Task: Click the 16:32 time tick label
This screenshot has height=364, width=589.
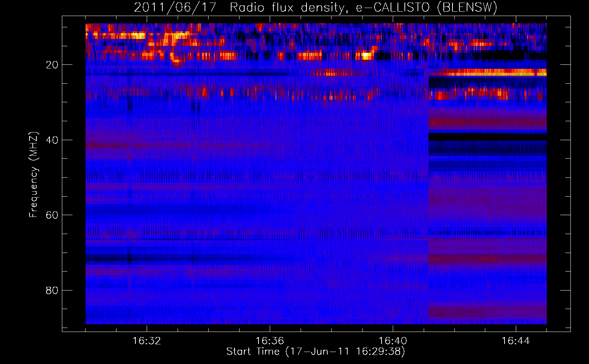Action: (x=147, y=341)
